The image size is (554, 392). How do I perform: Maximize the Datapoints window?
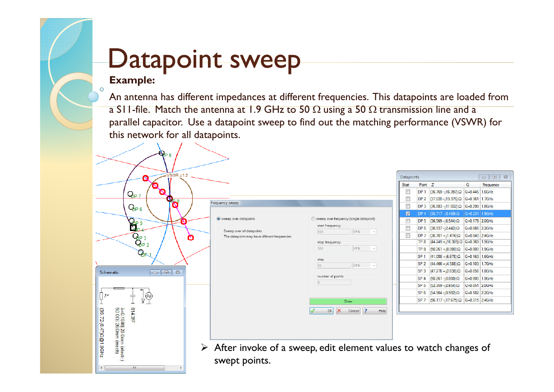494,177
